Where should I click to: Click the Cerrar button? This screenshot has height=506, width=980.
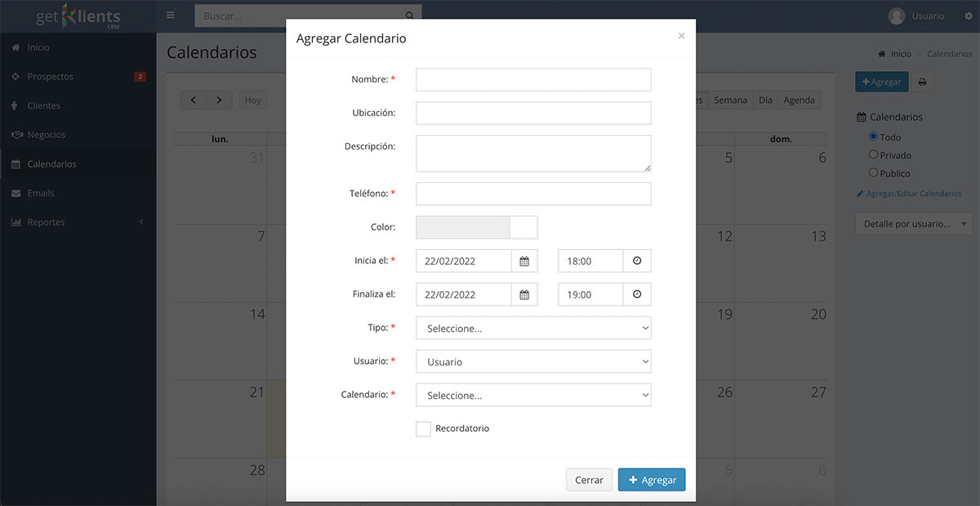tap(589, 480)
